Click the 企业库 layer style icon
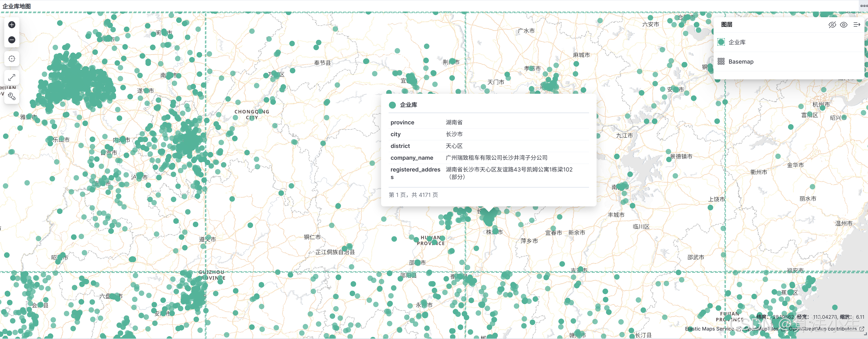868x339 pixels. click(x=721, y=42)
